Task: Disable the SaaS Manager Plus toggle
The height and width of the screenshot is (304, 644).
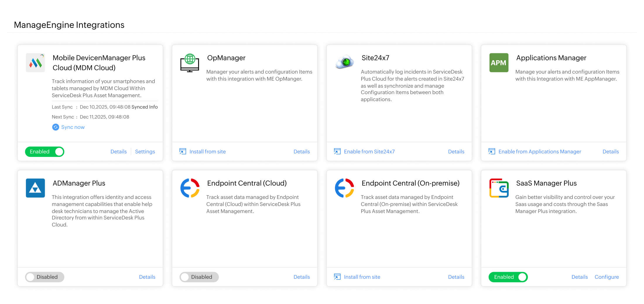Action: 508,277
